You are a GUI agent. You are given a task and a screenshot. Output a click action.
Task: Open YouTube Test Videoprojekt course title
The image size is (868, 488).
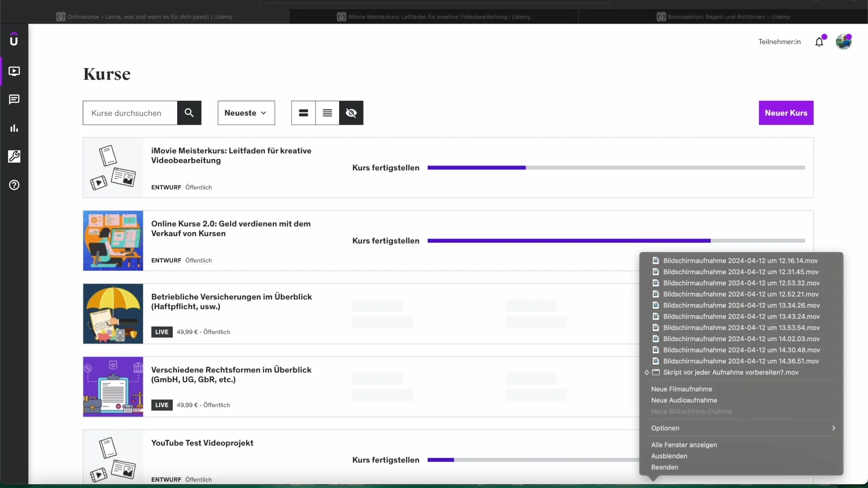click(x=202, y=443)
